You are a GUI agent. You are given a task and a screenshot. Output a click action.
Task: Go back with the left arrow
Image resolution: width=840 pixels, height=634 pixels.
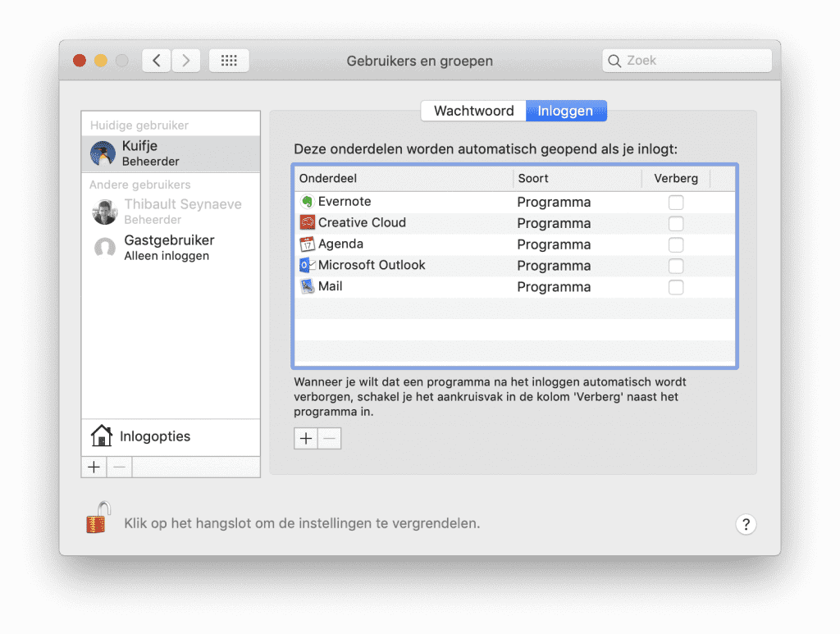pos(157,61)
